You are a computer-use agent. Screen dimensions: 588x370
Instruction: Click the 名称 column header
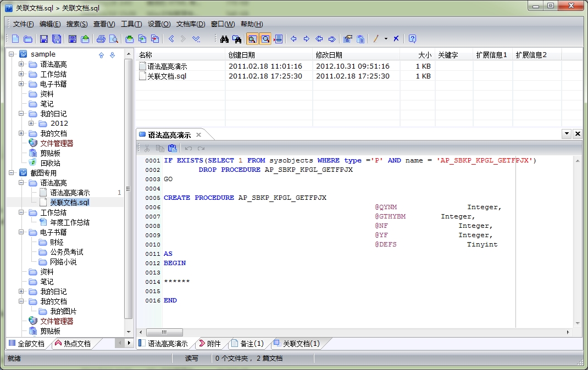click(x=180, y=55)
